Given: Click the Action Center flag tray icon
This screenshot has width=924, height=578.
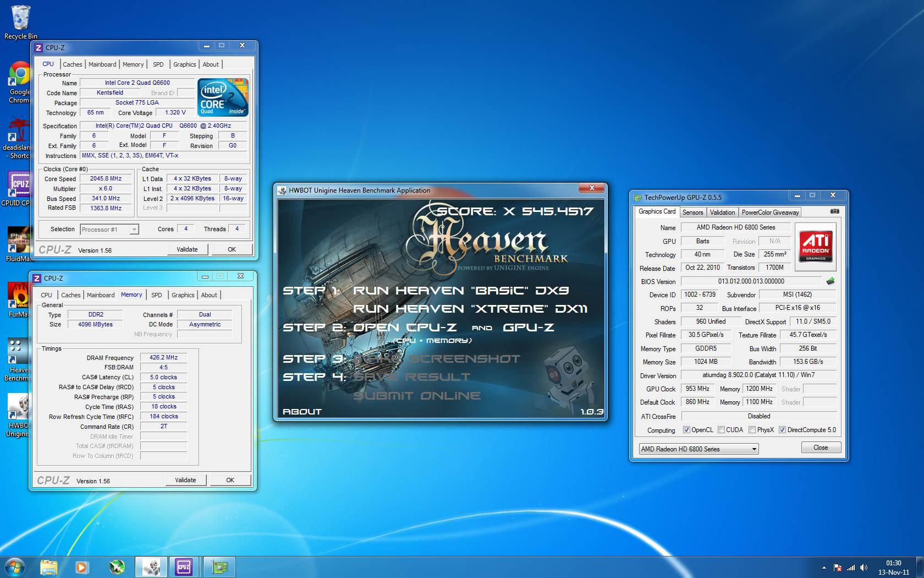Looking at the screenshot, I should 838,568.
